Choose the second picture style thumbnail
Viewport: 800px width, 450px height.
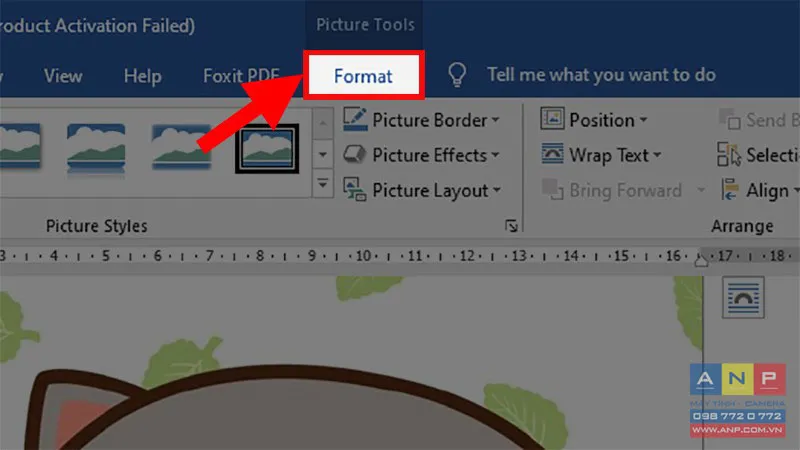96,148
